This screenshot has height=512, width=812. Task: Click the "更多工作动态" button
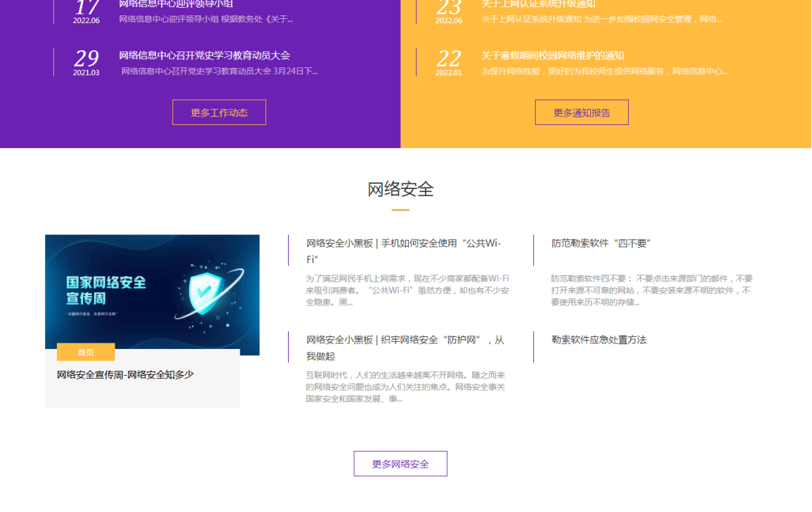[219, 112]
